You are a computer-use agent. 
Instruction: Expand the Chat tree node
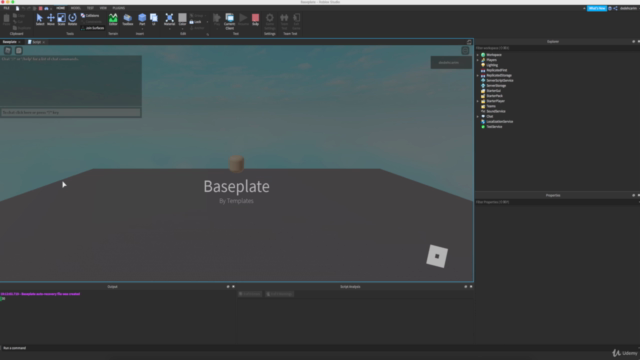(x=478, y=116)
